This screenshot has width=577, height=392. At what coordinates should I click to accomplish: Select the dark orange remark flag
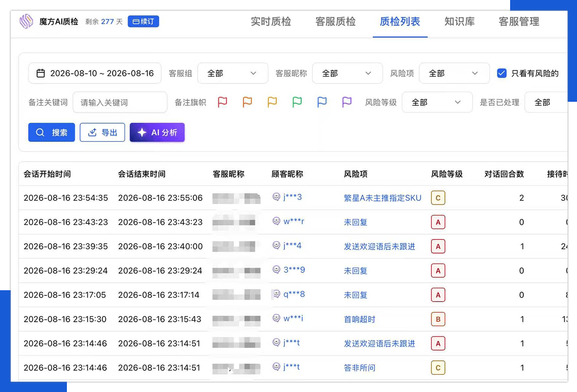click(247, 102)
